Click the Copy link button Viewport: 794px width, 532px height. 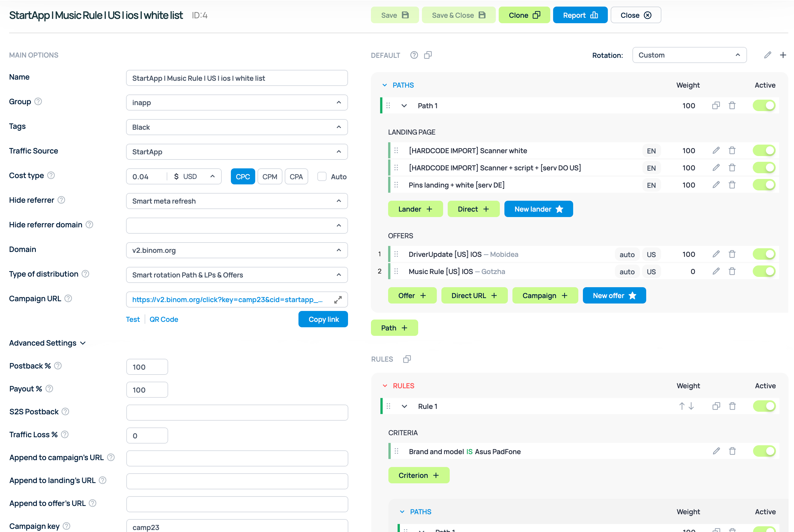coord(323,319)
